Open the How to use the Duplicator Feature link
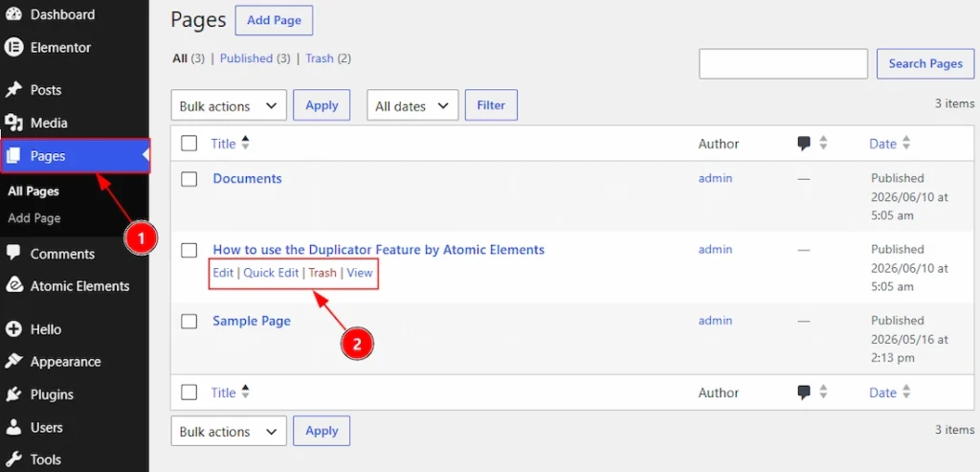Image resolution: width=980 pixels, height=472 pixels. pos(379,250)
